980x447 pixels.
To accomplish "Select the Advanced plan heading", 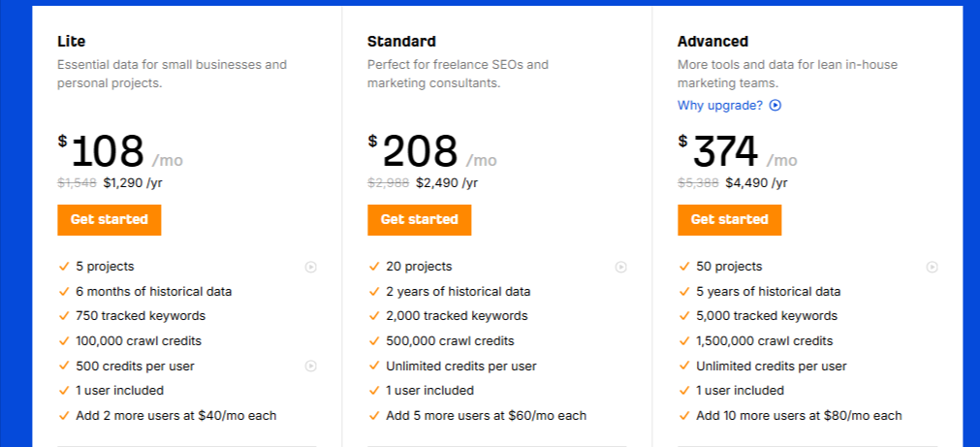I will 713,42.
